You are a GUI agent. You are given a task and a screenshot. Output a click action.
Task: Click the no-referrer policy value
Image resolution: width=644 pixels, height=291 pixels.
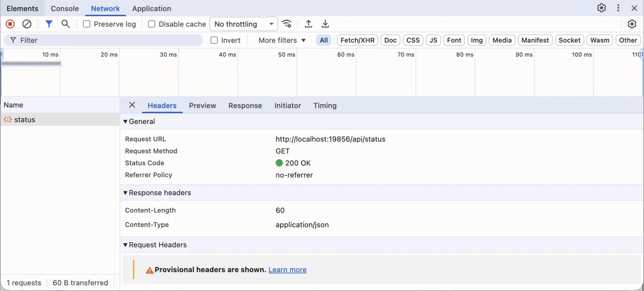294,175
